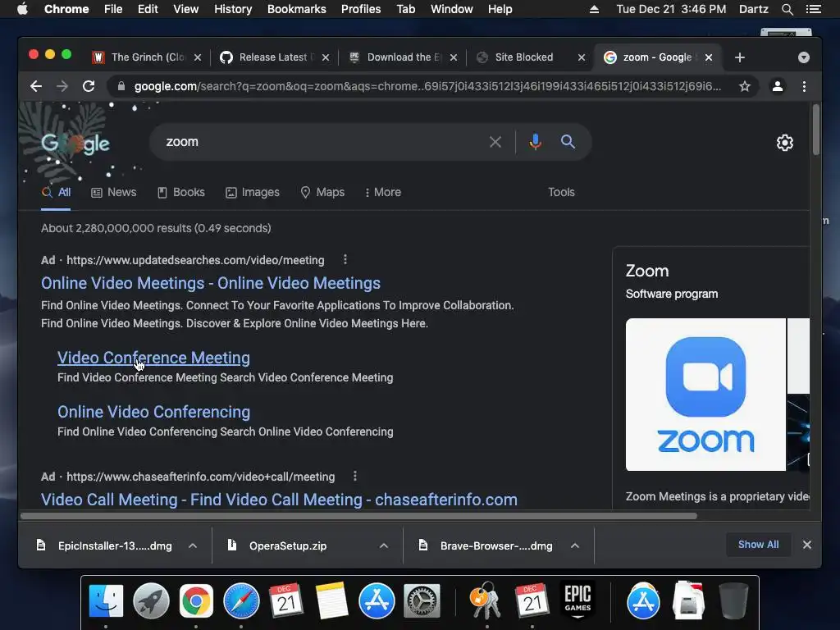Open Video Conference Meeting link

tap(153, 358)
